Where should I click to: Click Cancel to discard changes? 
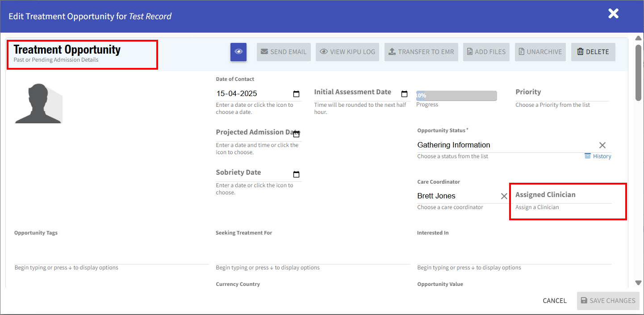click(554, 301)
